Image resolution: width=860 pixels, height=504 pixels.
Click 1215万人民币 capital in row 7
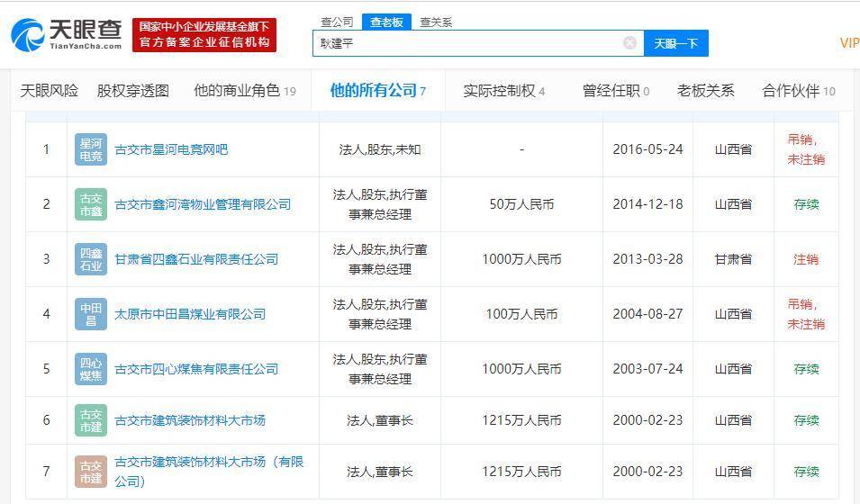(521, 472)
